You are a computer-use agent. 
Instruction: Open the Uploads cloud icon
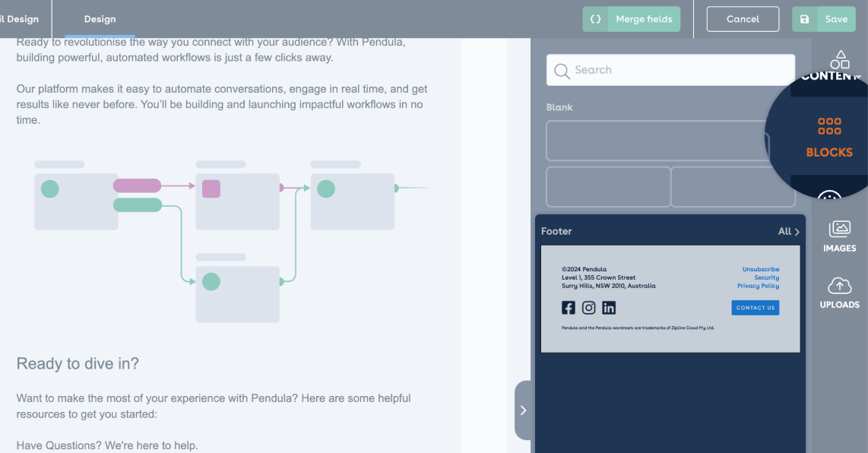pos(839,286)
